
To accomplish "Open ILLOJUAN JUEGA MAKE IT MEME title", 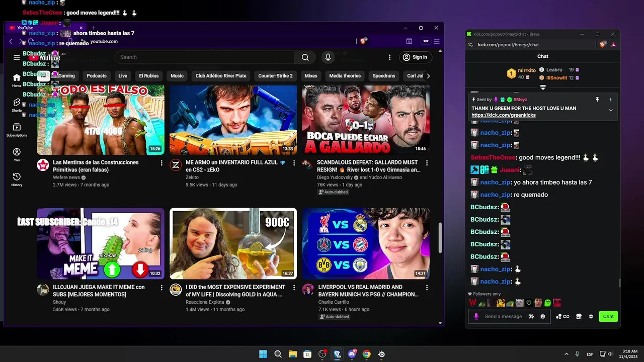I will 99,291.
